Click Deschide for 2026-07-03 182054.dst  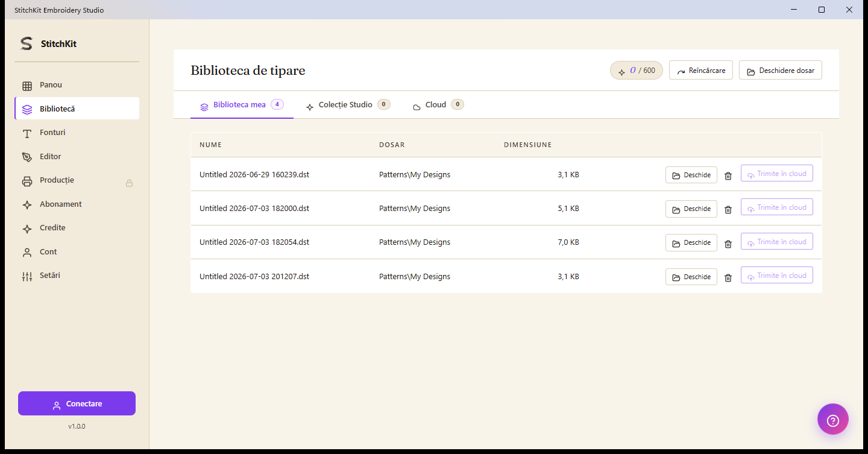pyautogui.click(x=691, y=242)
